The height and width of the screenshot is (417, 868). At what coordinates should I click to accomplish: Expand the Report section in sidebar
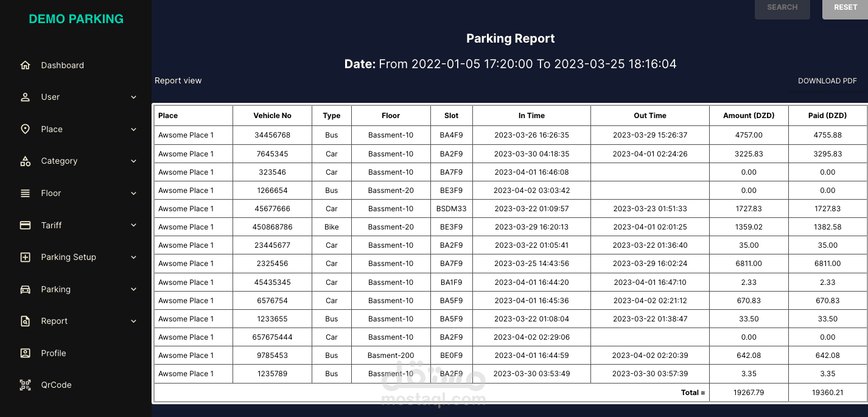pyautogui.click(x=133, y=321)
